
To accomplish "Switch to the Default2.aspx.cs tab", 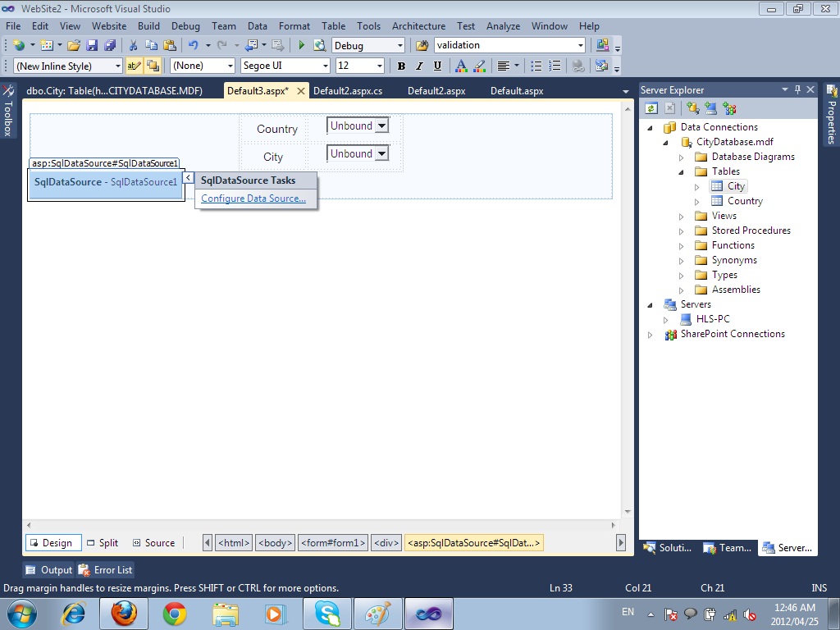I will pyautogui.click(x=348, y=91).
